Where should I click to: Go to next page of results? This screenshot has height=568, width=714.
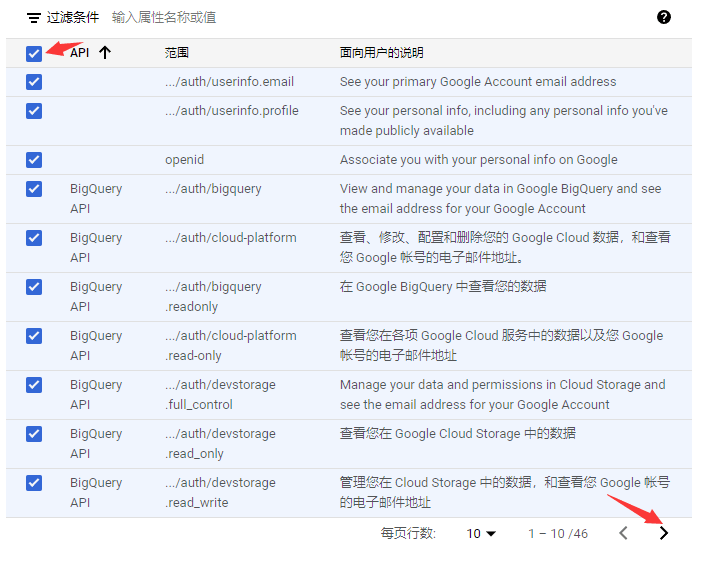664,533
